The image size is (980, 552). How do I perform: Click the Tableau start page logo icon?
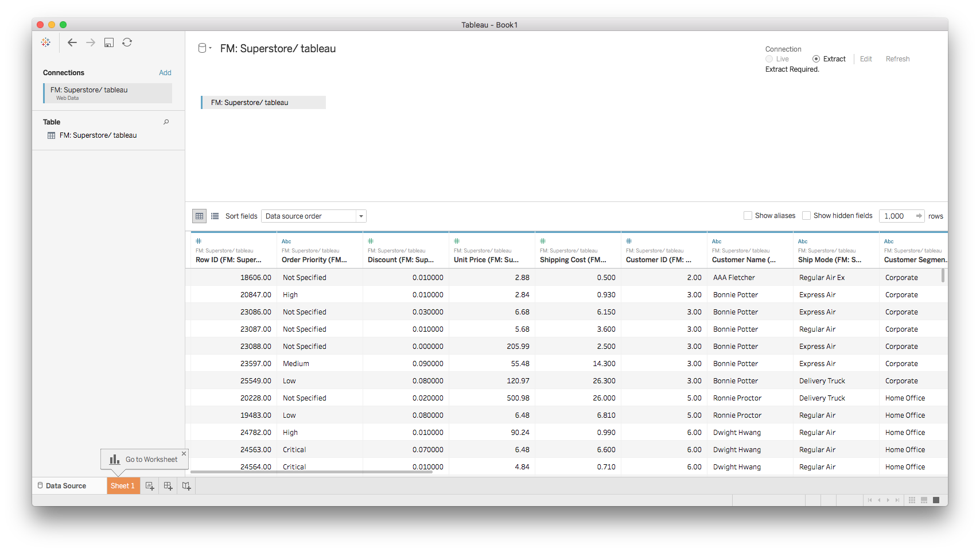point(46,42)
